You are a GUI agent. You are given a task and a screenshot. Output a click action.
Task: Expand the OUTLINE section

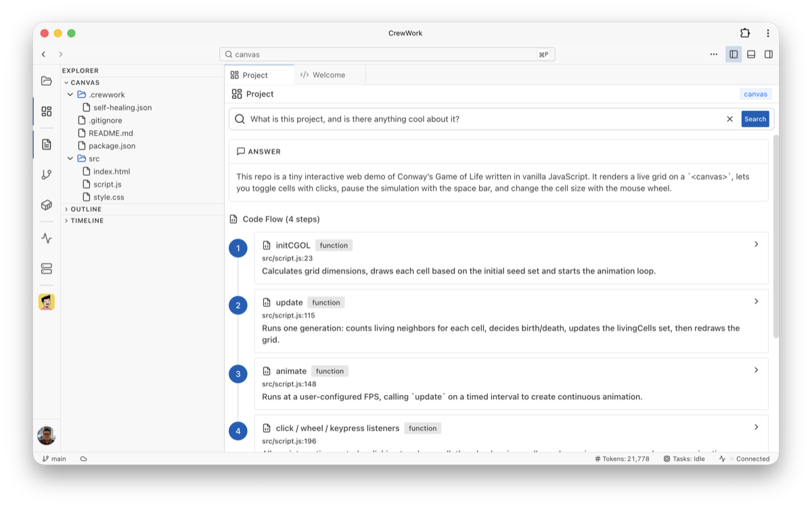pos(66,209)
